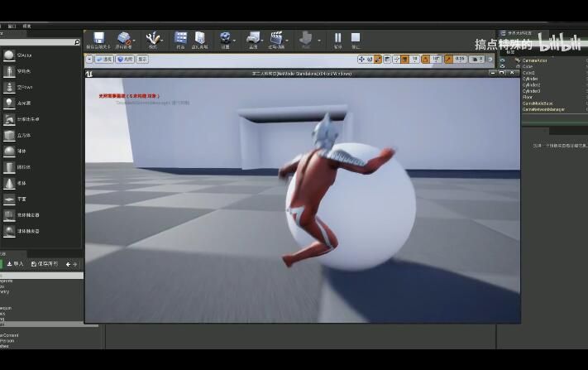This screenshot has height=370, width=588.
Task: Open the Blueprints toolbar icon
Action: pyautogui.click(x=253, y=38)
